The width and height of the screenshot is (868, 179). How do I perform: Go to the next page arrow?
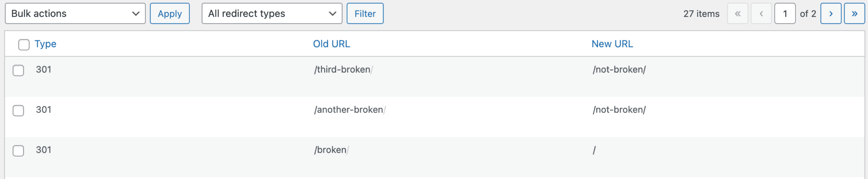[x=831, y=14]
